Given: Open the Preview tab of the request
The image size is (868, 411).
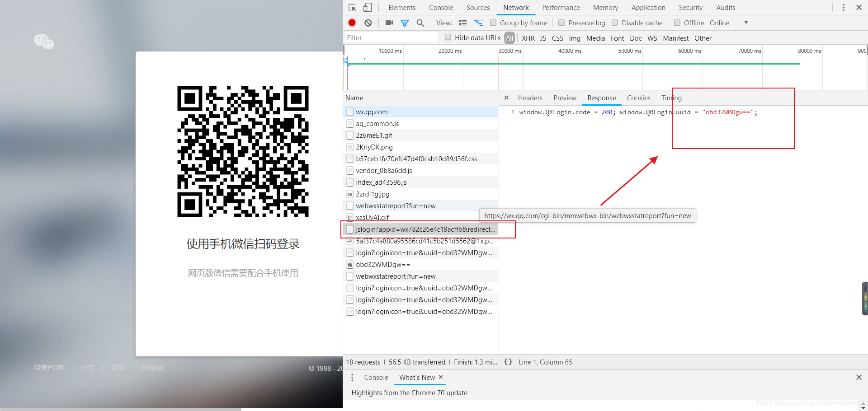Looking at the screenshot, I should pos(565,98).
